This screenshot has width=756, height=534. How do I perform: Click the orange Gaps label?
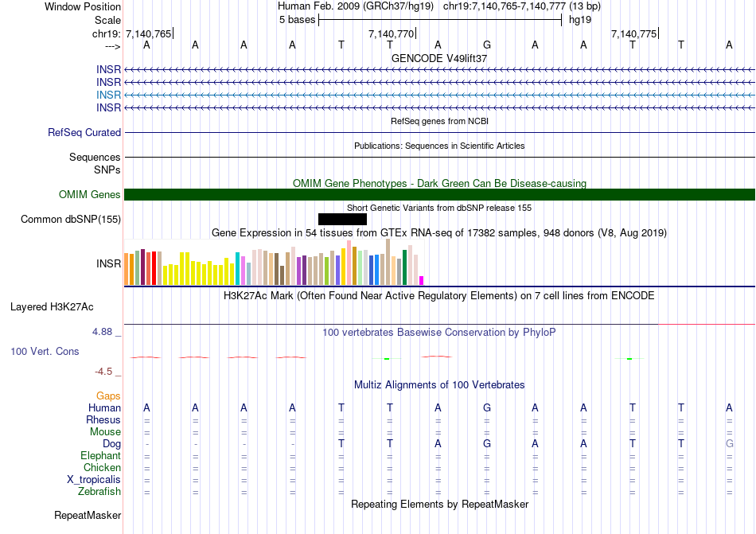(x=108, y=396)
